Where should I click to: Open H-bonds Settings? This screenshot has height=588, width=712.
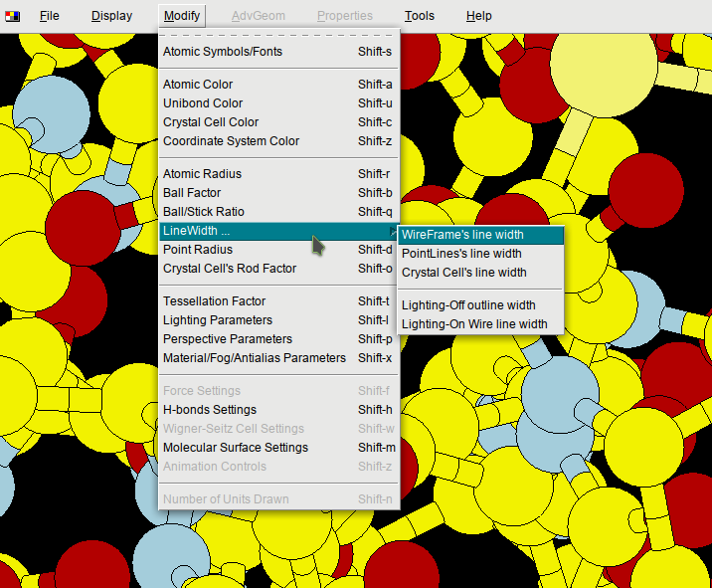point(278,410)
